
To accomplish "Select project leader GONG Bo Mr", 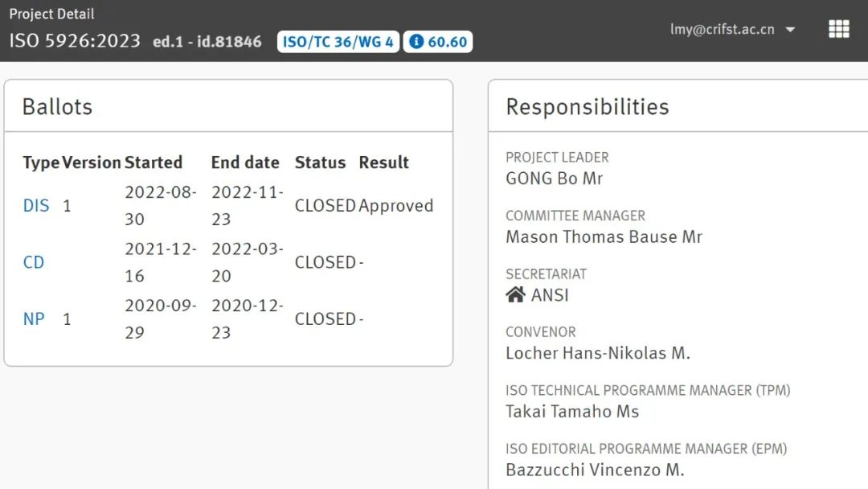I will coord(554,179).
